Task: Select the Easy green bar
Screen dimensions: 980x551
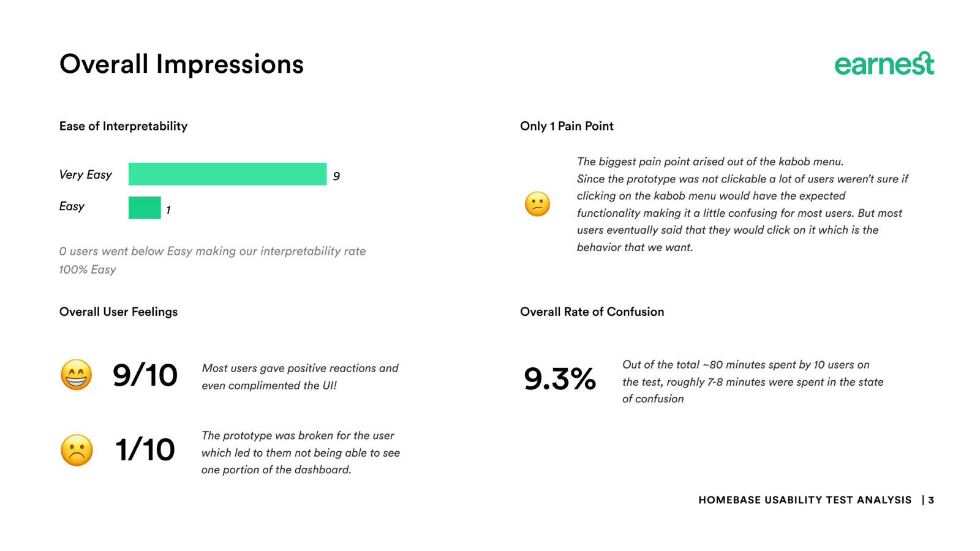Action: 145,208
